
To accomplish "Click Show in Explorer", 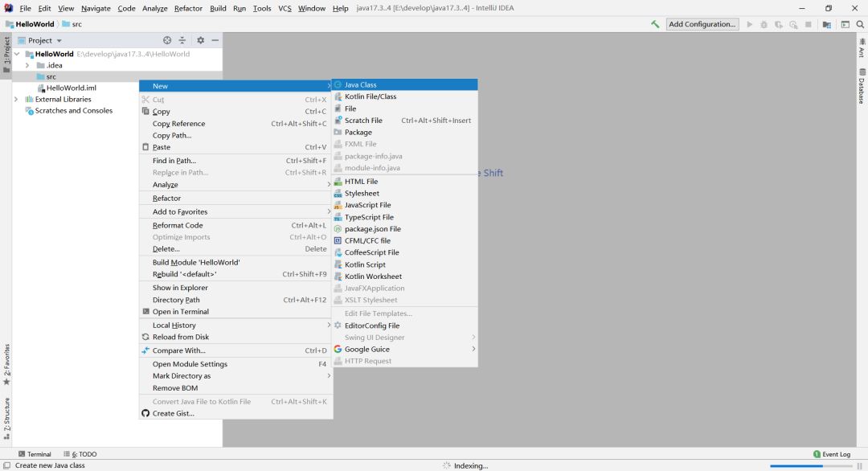I will (x=235, y=288).
